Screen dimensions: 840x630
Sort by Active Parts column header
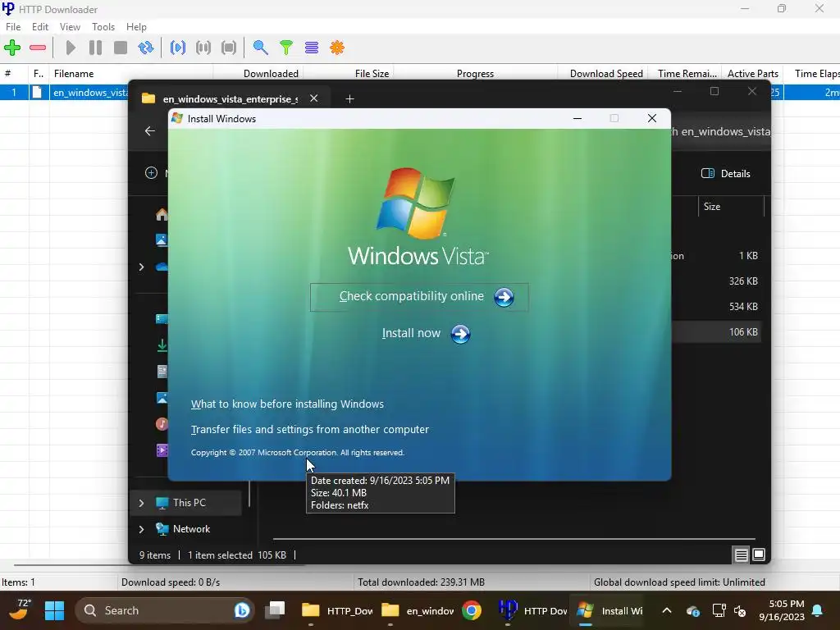click(752, 73)
